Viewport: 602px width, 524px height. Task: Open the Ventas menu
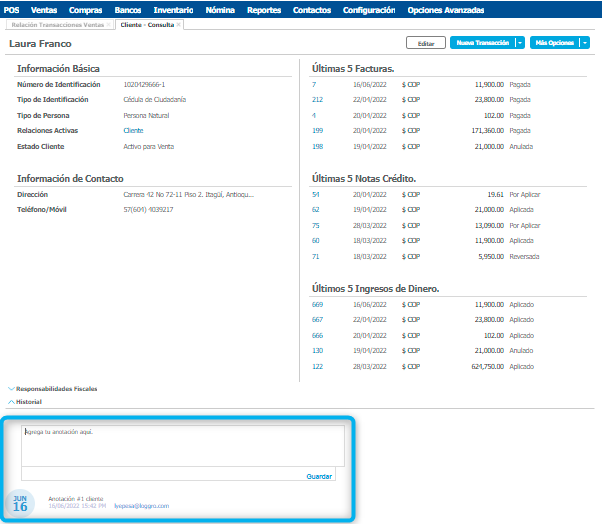[x=44, y=9]
